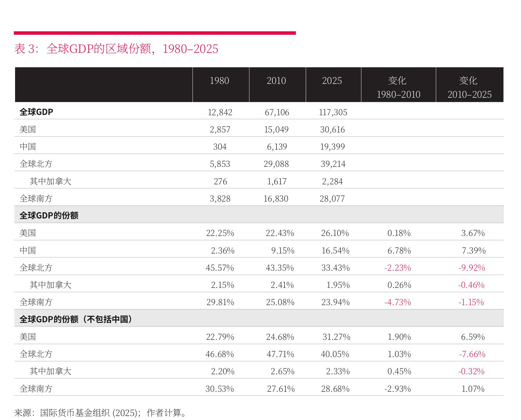Click US GDP value 30,616
Image resolution: width=521 pixels, height=420 pixels.
tap(332, 130)
